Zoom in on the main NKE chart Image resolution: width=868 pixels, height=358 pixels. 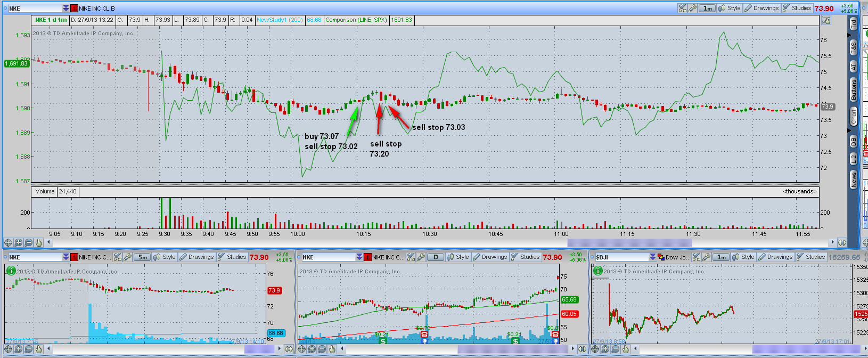point(19,242)
